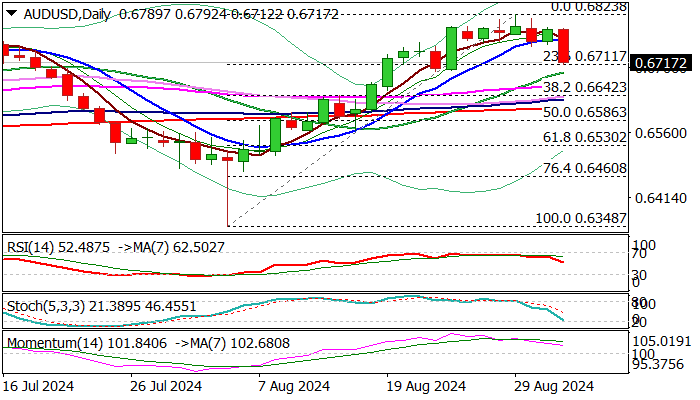Image resolution: width=700 pixels, height=400 pixels.
Task: Click the 26 Jul 2024 date marker
Action: [166, 386]
